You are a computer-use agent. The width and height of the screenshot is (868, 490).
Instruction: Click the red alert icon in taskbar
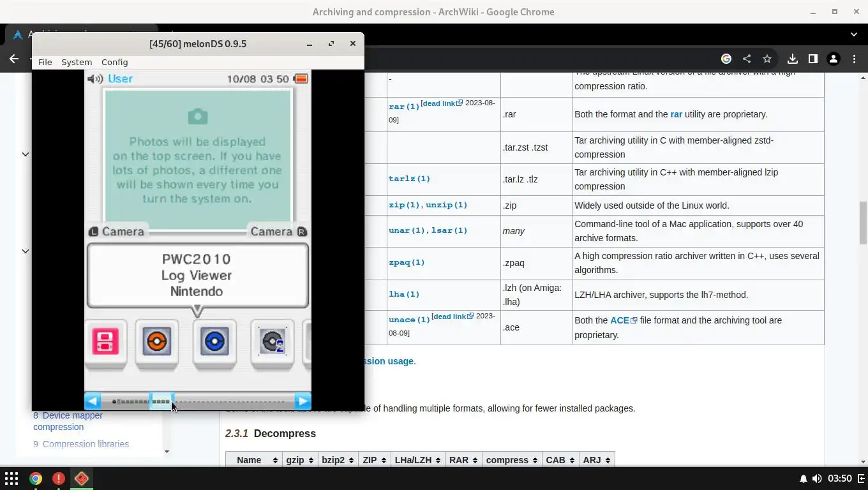[x=59, y=479]
